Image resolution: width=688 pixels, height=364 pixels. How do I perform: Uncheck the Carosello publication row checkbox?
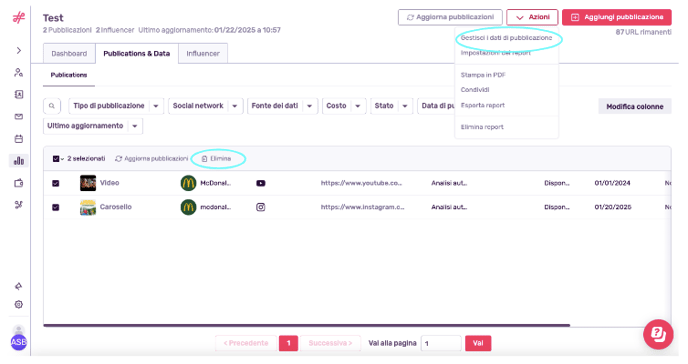(56, 207)
